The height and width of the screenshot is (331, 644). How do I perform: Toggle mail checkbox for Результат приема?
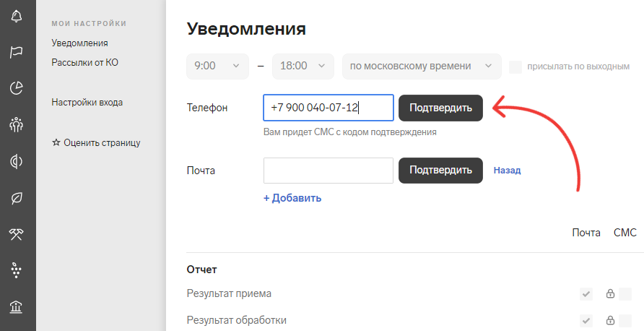pos(586,294)
